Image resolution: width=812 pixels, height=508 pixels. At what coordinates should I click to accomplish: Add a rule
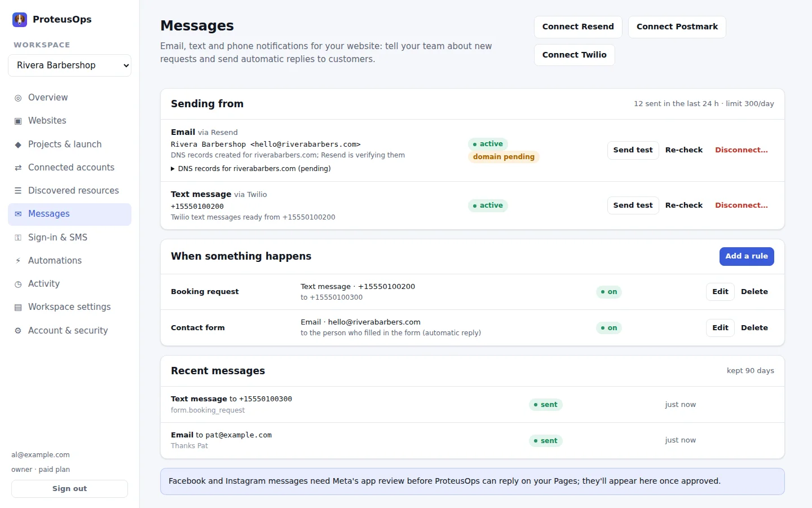click(747, 256)
